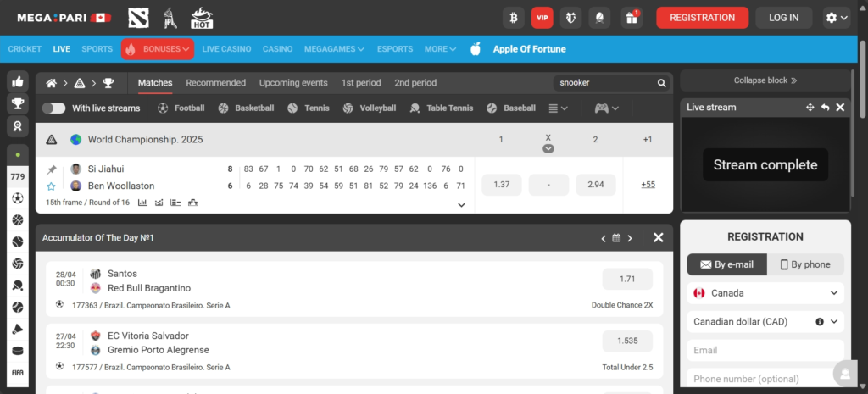
Task: Toggle the With live streams switch
Action: [x=53, y=108]
